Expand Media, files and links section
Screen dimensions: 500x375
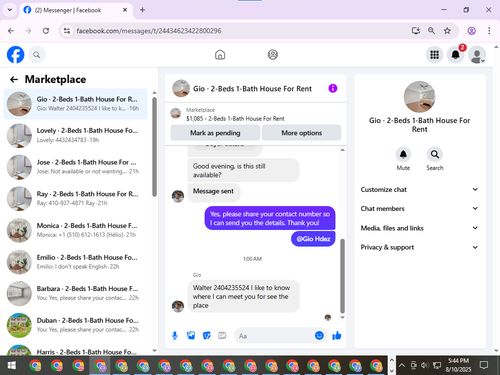pyautogui.click(x=419, y=228)
